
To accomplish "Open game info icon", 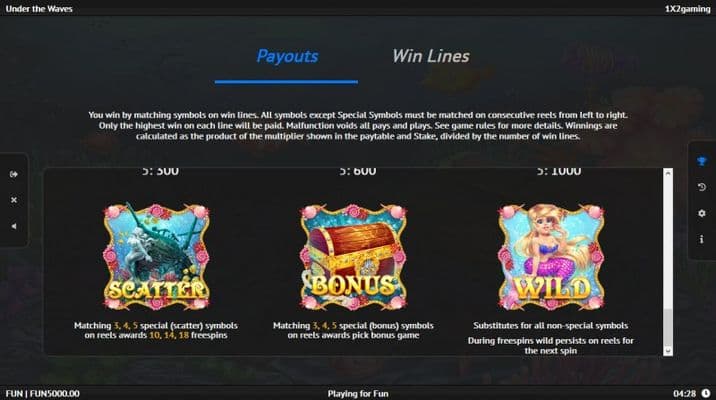I will (x=702, y=239).
